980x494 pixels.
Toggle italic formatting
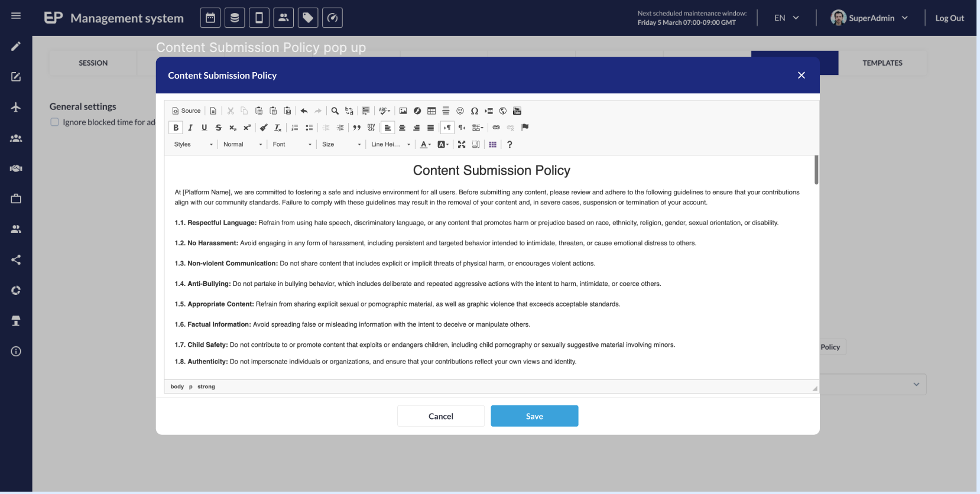pyautogui.click(x=190, y=128)
